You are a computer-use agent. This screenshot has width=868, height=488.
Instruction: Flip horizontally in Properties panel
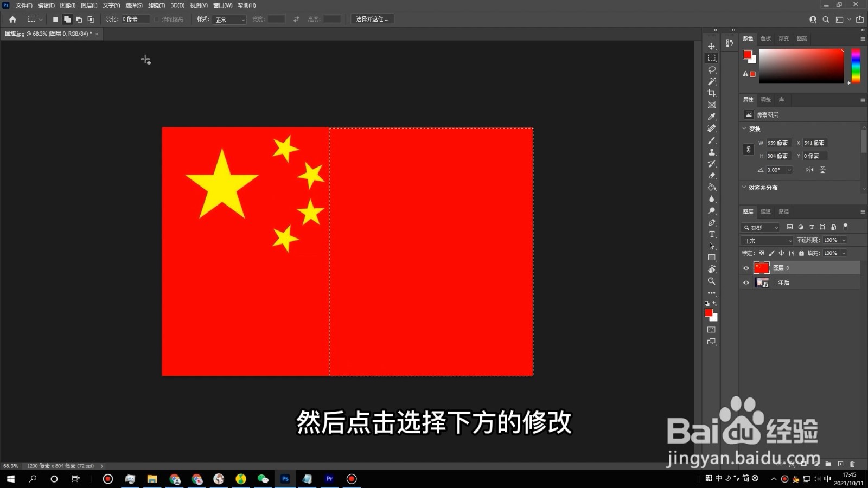pyautogui.click(x=809, y=170)
